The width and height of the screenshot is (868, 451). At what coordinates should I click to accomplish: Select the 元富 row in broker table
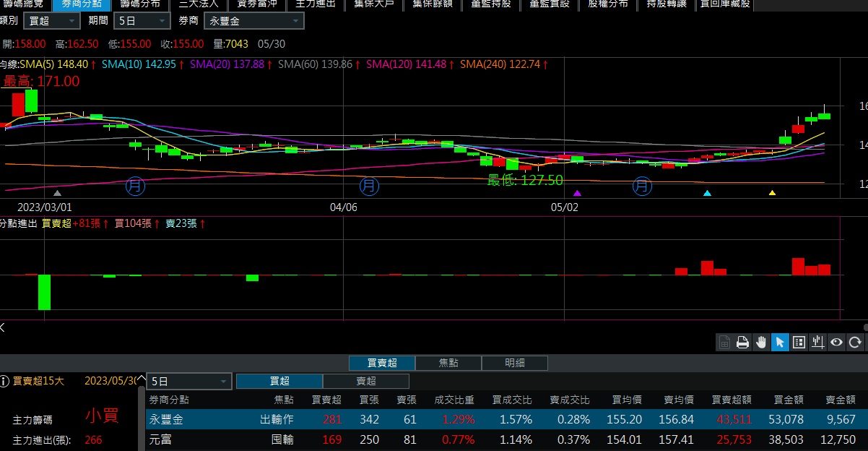(x=507, y=439)
